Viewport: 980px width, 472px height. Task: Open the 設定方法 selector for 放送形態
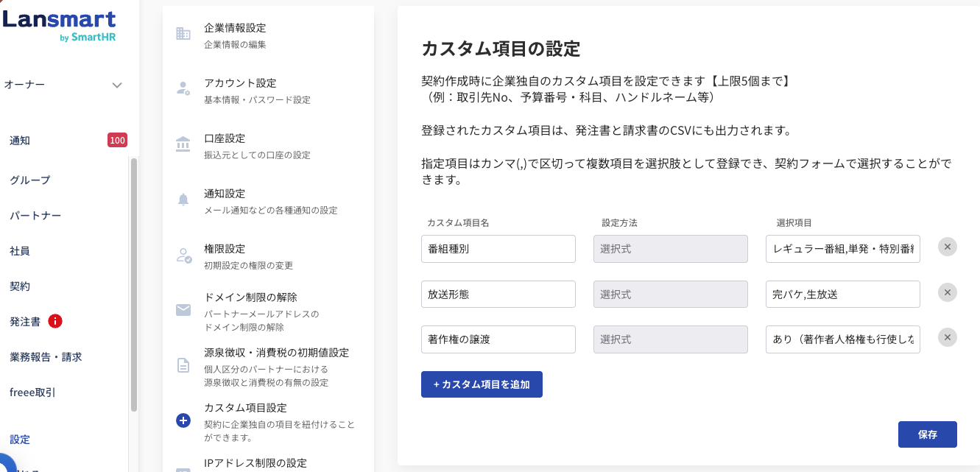coord(670,295)
